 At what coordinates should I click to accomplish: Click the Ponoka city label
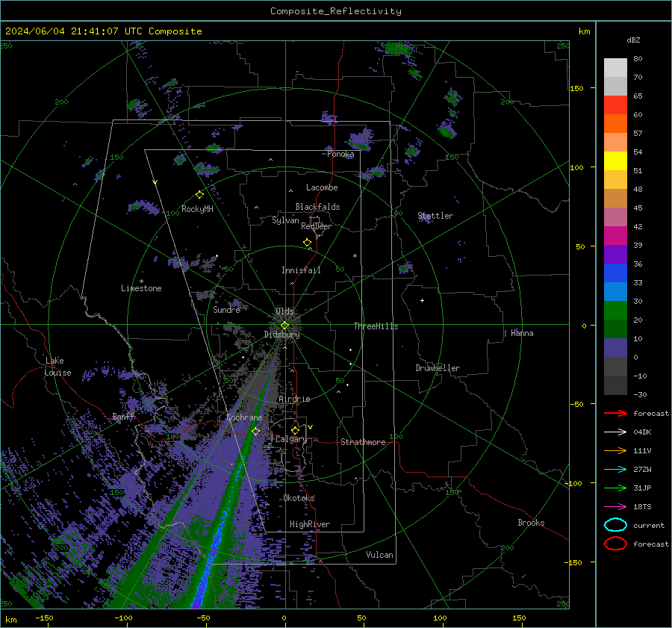click(x=340, y=154)
